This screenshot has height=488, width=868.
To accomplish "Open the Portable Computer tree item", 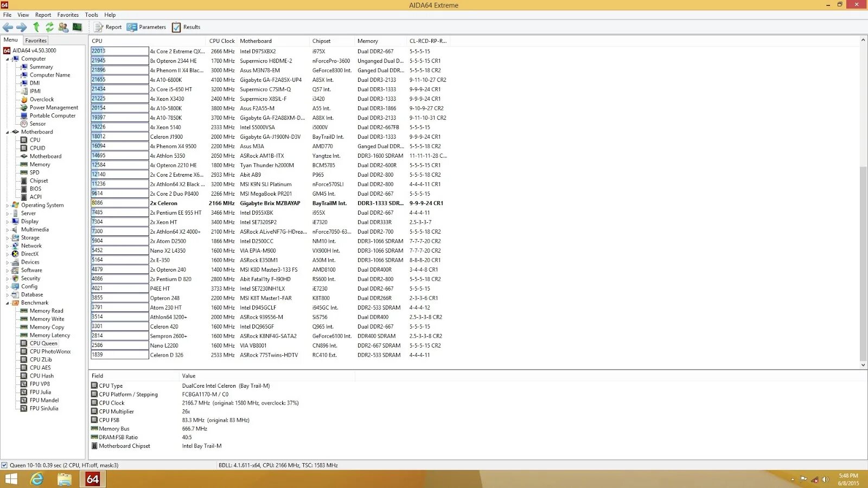I will click(x=53, y=115).
